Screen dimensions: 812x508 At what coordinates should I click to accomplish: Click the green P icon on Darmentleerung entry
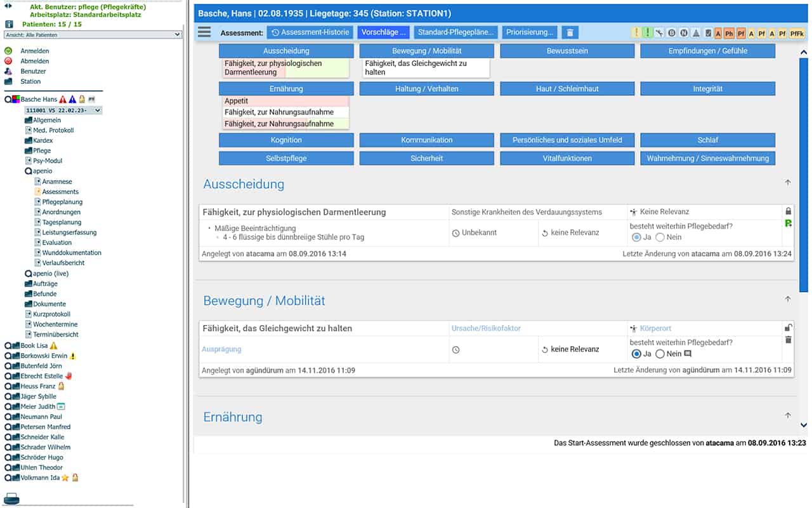click(x=788, y=224)
